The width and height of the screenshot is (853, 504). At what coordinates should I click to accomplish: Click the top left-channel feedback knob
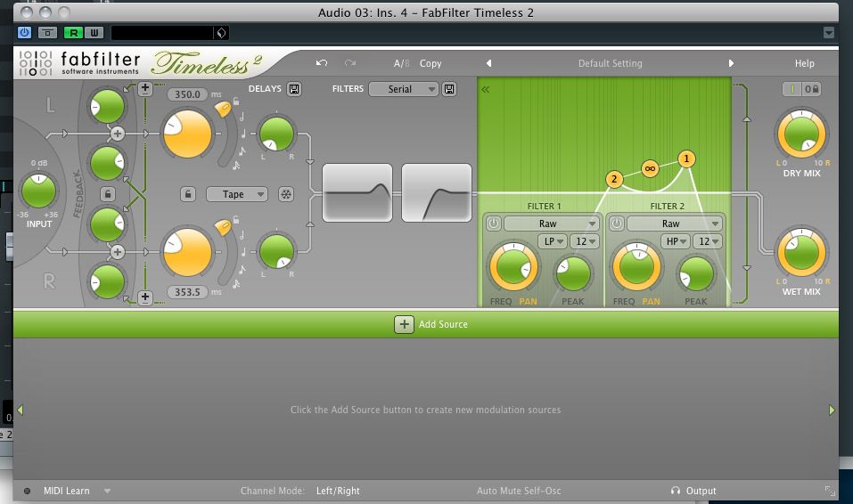pyautogui.click(x=107, y=106)
